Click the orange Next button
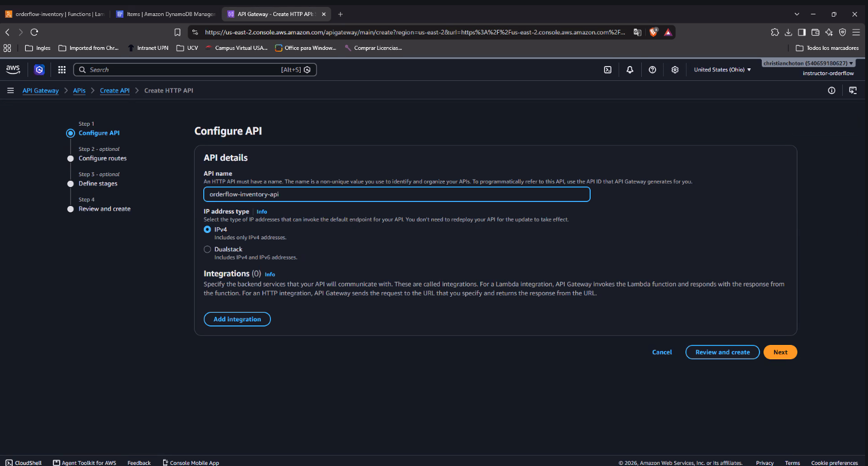The image size is (868, 466). click(x=780, y=352)
